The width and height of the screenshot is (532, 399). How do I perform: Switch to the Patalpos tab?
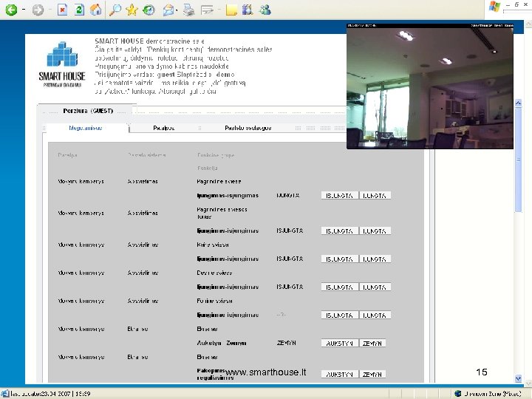point(164,128)
